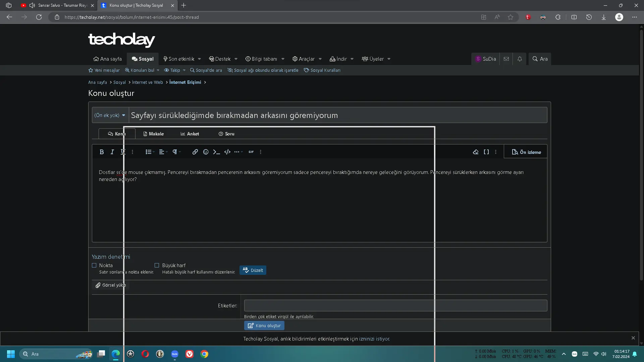
Task: Click the Etiketler input field
Action: point(396,306)
